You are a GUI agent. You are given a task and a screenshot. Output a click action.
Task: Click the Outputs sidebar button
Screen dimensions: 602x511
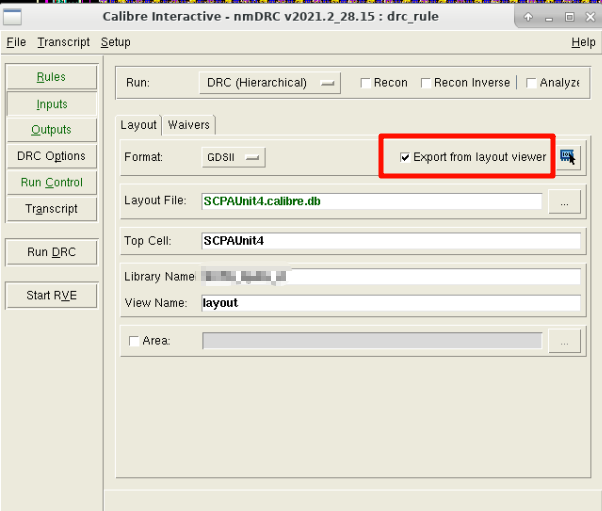(51, 130)
